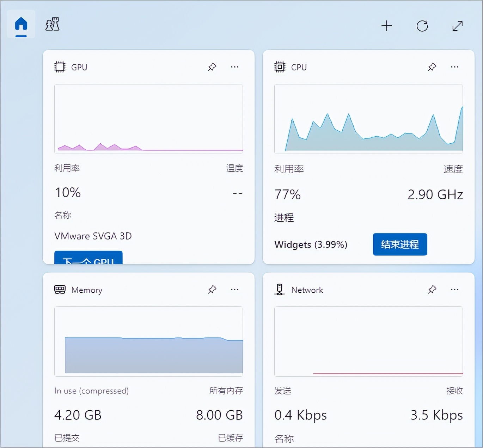This screenshot has height=448, width=483.
Task: Pin the Network widget
Action: [432, 290]
